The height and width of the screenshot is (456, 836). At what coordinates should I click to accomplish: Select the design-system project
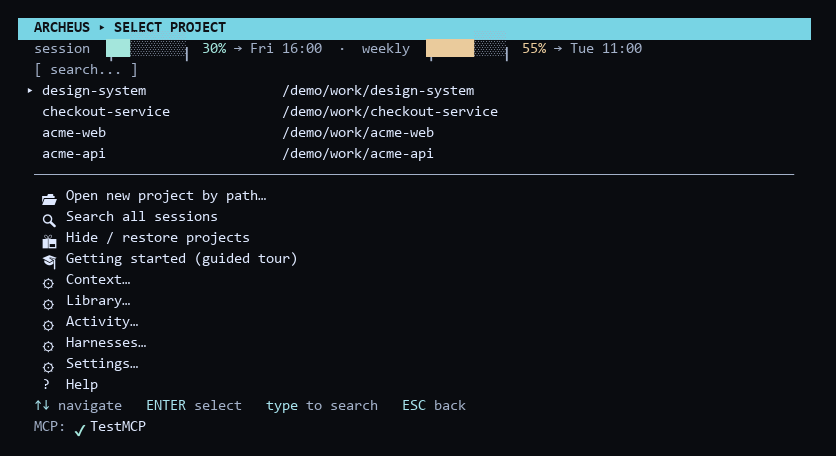(94, 91)
